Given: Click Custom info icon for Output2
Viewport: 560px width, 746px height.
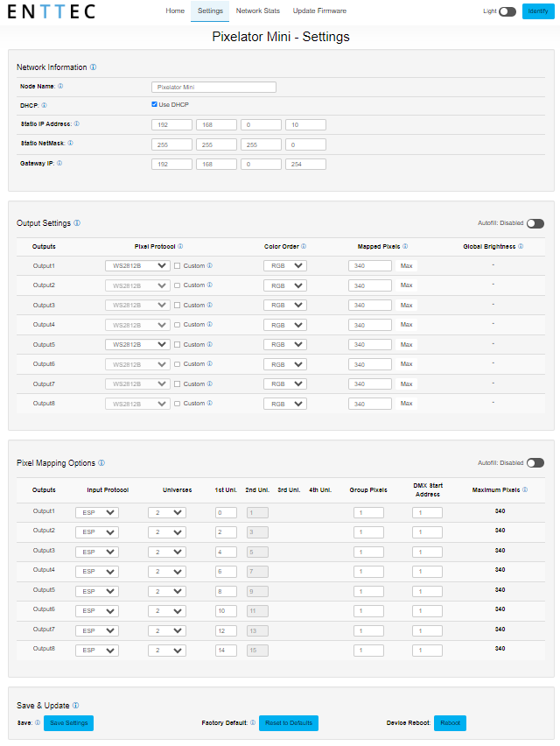Looking at the screenshot, I should 210,285.
